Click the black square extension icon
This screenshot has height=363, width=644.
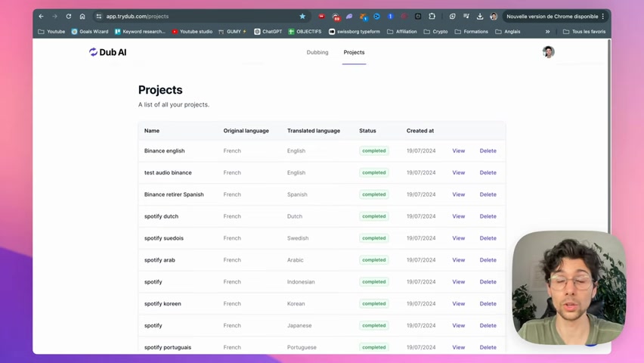tap(418, 17)
